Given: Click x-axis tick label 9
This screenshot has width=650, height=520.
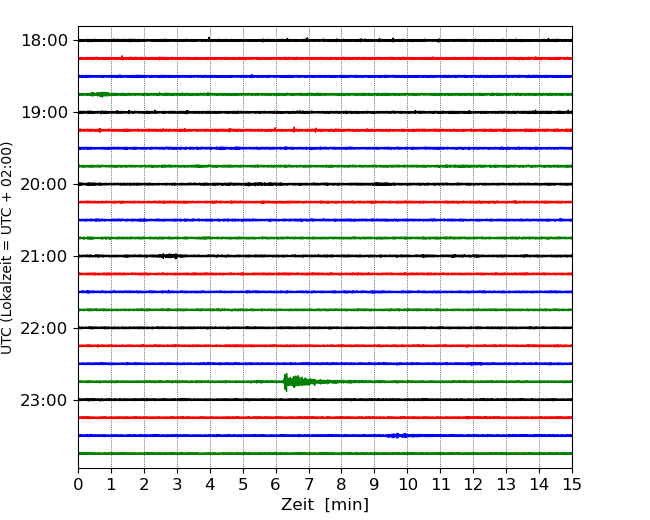Looking at the screenshot, I should coord(375,484).
